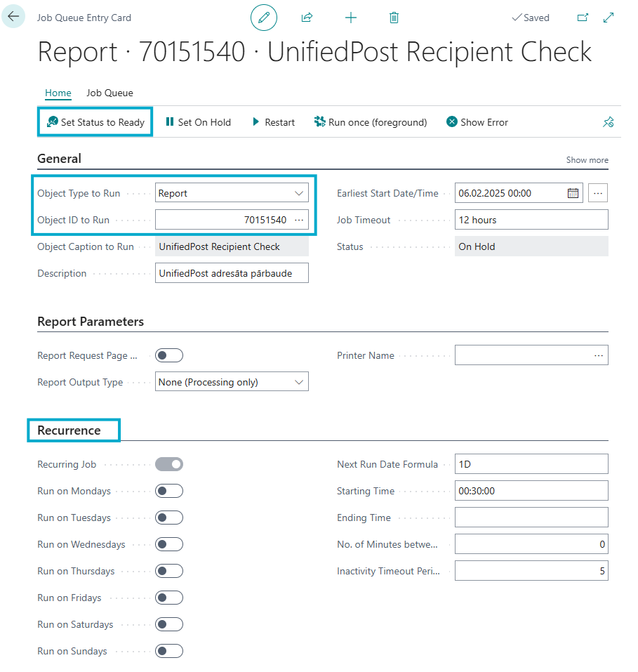Click the plus icon to add new

(x=351, y=18)
